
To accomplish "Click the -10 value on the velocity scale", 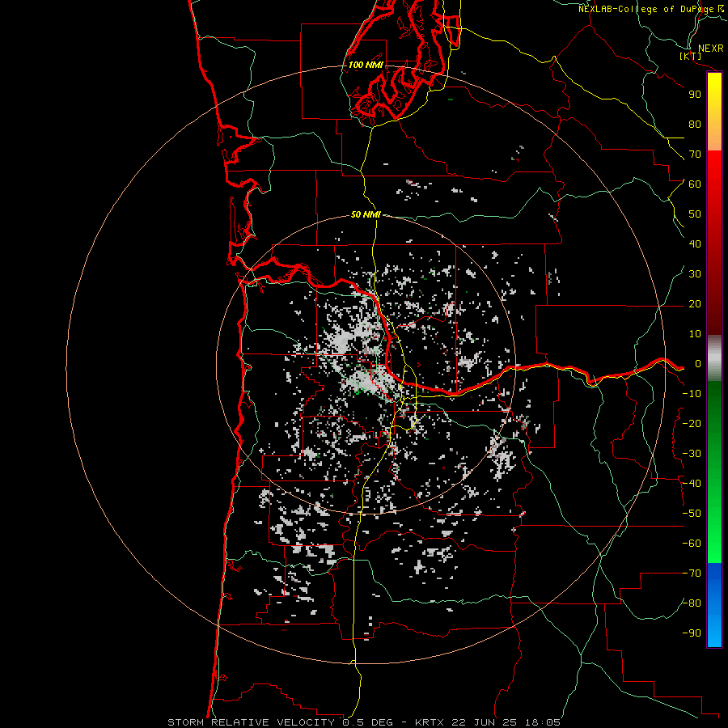I will (x=692, y=394).
